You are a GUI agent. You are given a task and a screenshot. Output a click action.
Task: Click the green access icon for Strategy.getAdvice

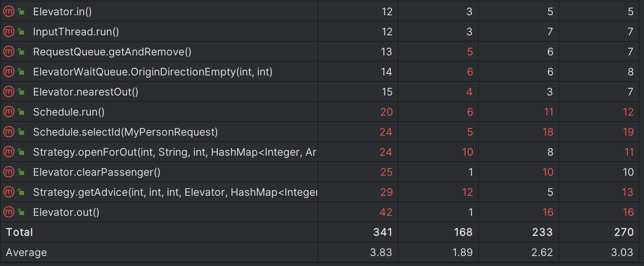[x=21, y=192]
